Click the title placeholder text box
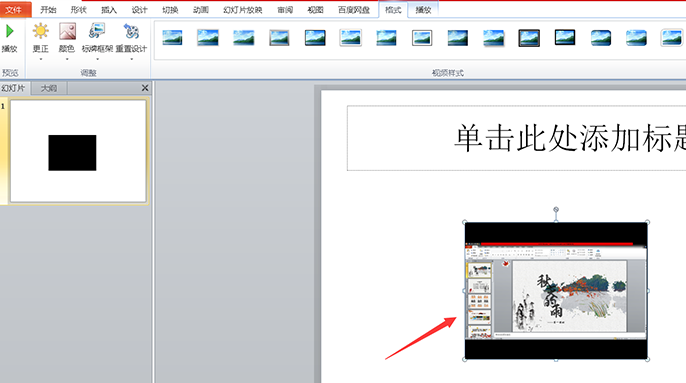This screenshot has height=383, width=686. pos(516,138)
